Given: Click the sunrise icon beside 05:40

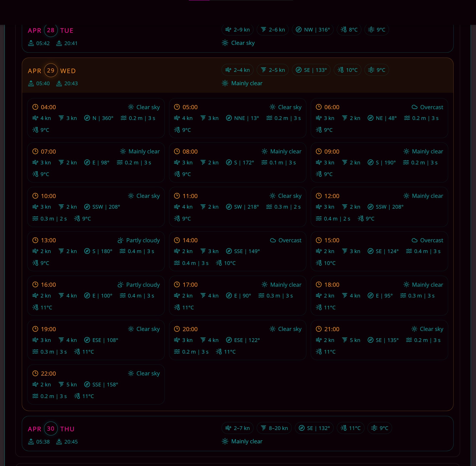Looking at the screenshot, I should [31, 83].
